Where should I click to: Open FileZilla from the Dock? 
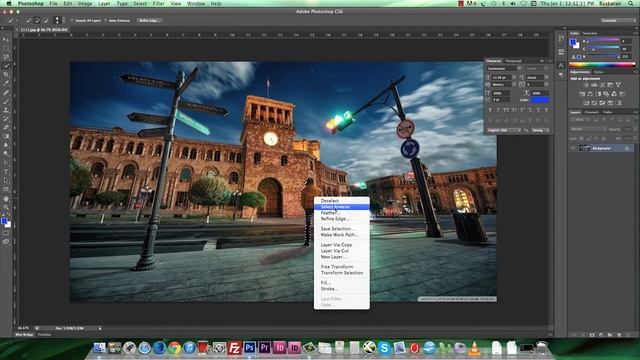pos(234,348)
